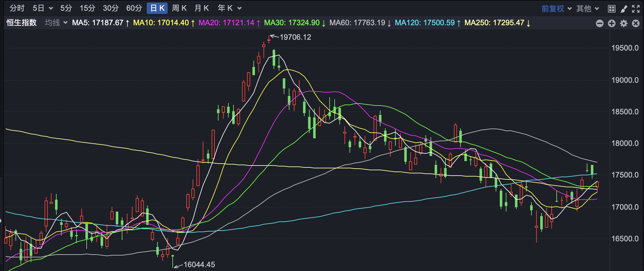Click the 19000.0 price axis label
Viewport: 644px width, 271px height.
(x=625, y=80)
